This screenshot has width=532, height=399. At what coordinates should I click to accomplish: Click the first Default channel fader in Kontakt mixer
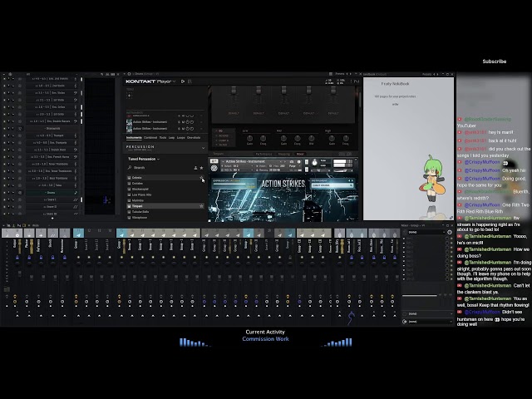click(234, 91)
